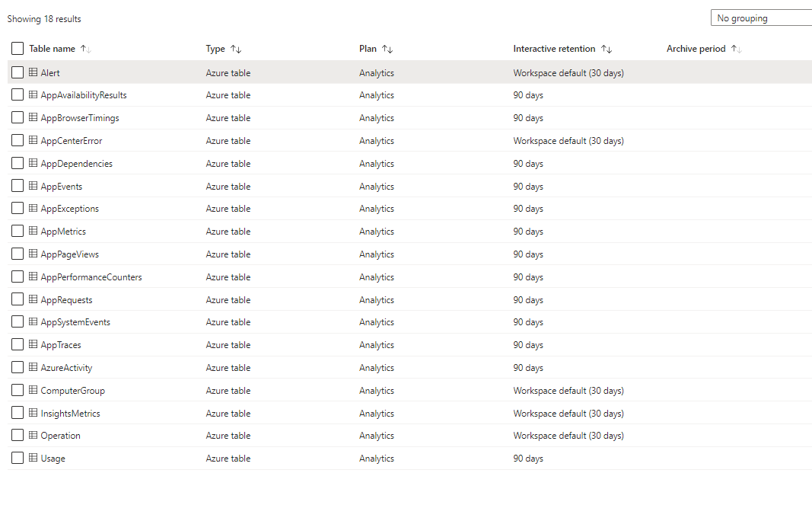This screenshot has height=505, width=812.
Task: Click the table icon beside AppSystemEvents
Action: pos(33,322)
